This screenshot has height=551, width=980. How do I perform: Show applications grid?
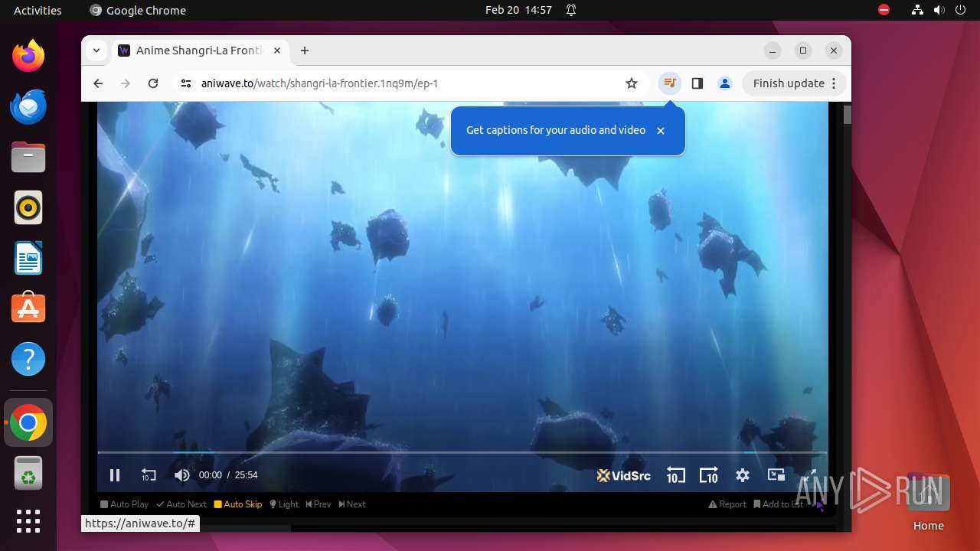[28, 521]
